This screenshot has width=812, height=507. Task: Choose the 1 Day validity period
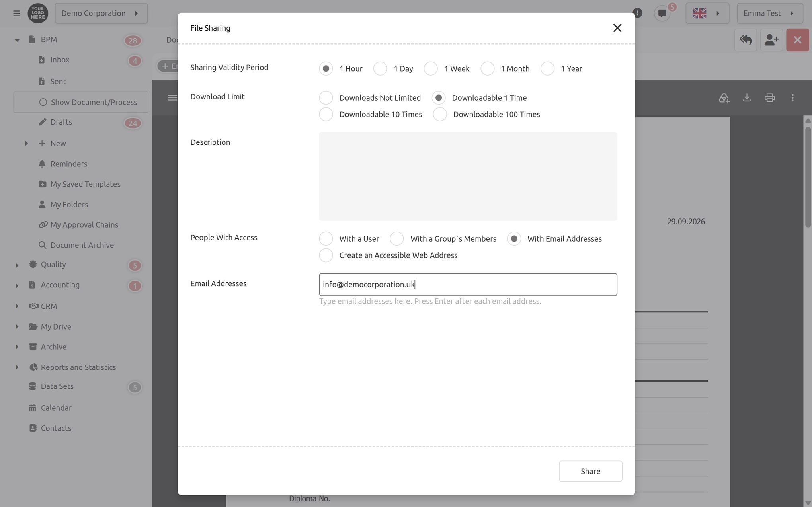coord(380,68)
